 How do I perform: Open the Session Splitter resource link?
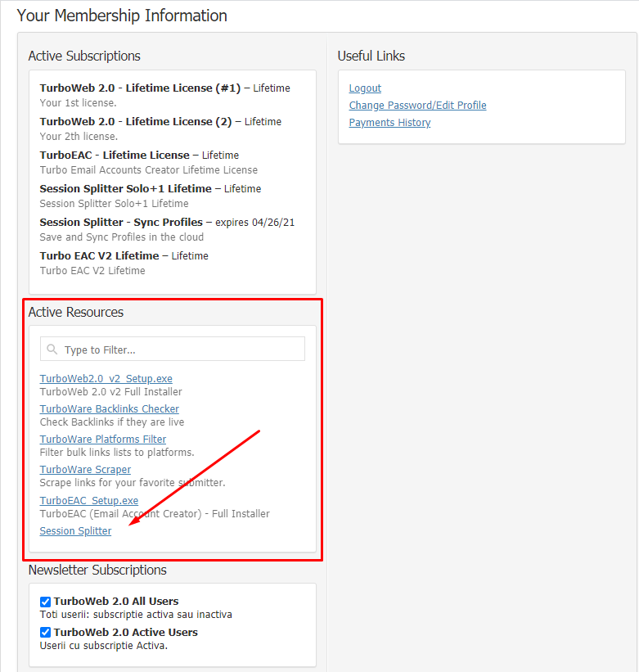point(75,531)
